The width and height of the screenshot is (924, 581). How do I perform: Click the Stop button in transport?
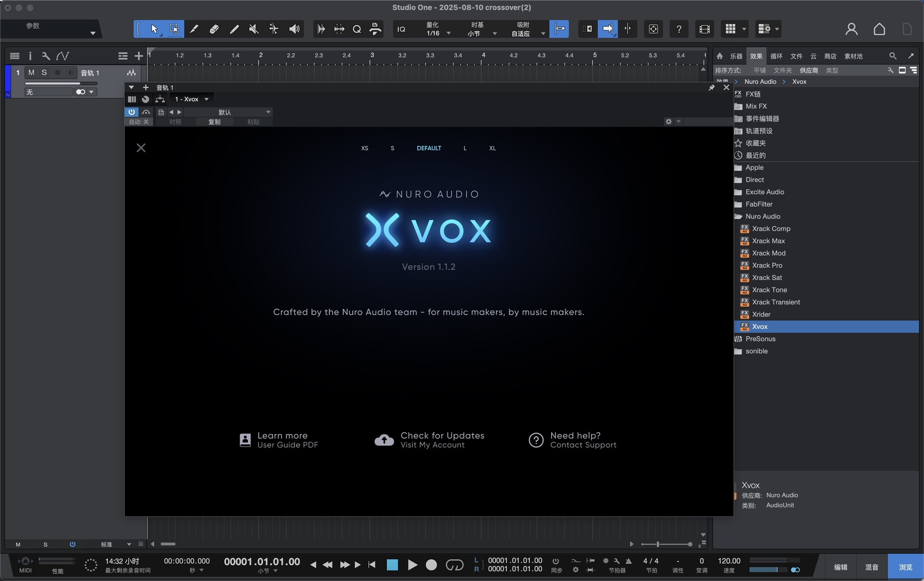coord(392,565)
